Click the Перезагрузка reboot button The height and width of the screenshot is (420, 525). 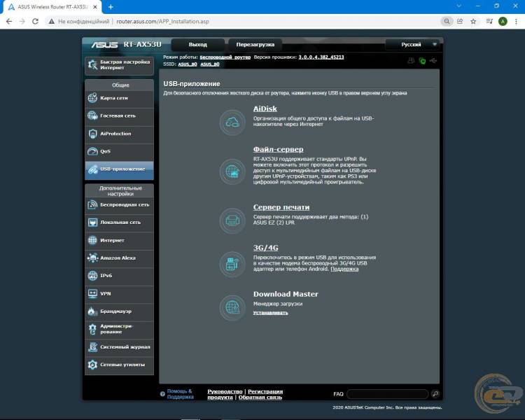point(255,45)
